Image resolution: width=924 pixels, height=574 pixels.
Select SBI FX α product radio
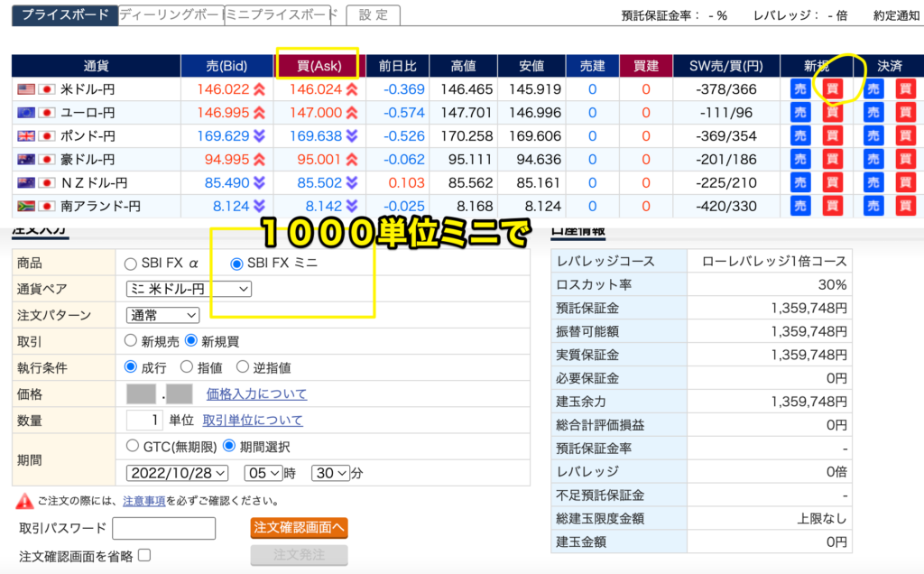[131, 264]
